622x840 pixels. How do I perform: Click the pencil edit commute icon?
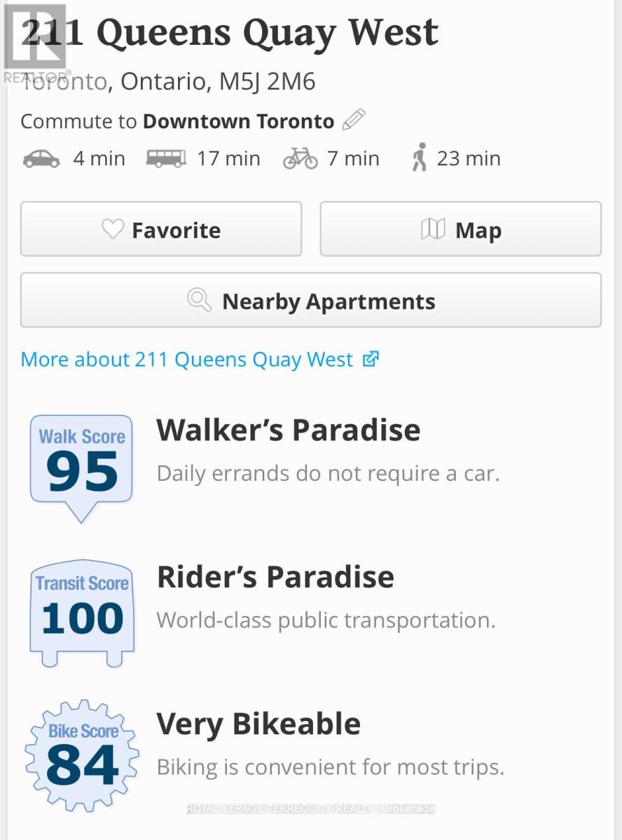(x=354, y=120)
